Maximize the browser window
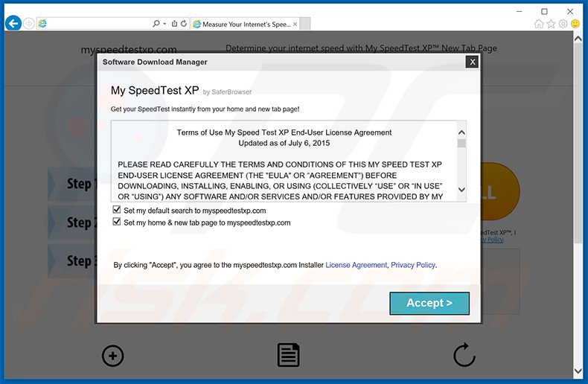 [544, 12]
